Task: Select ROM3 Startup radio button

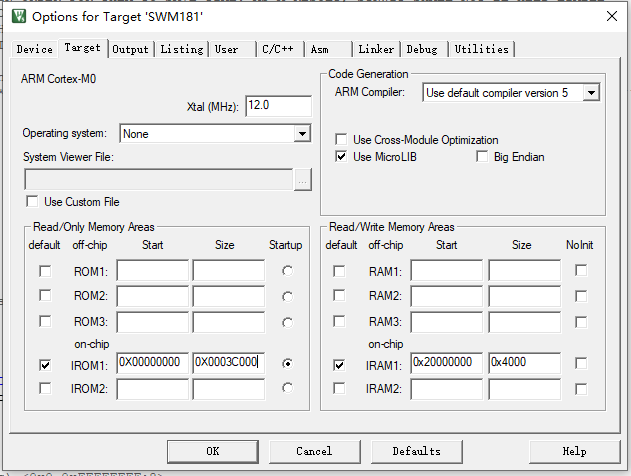Action: (287, 323)
